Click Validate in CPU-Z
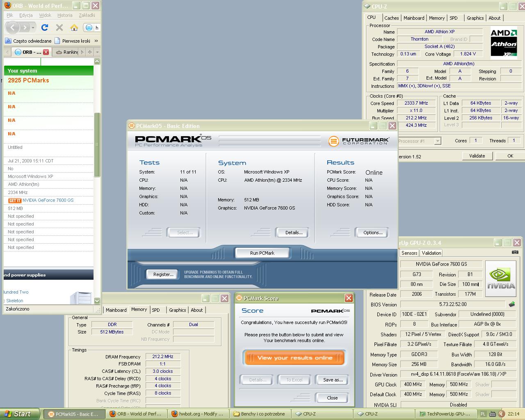525x420 pixels. tap(477, 156)
